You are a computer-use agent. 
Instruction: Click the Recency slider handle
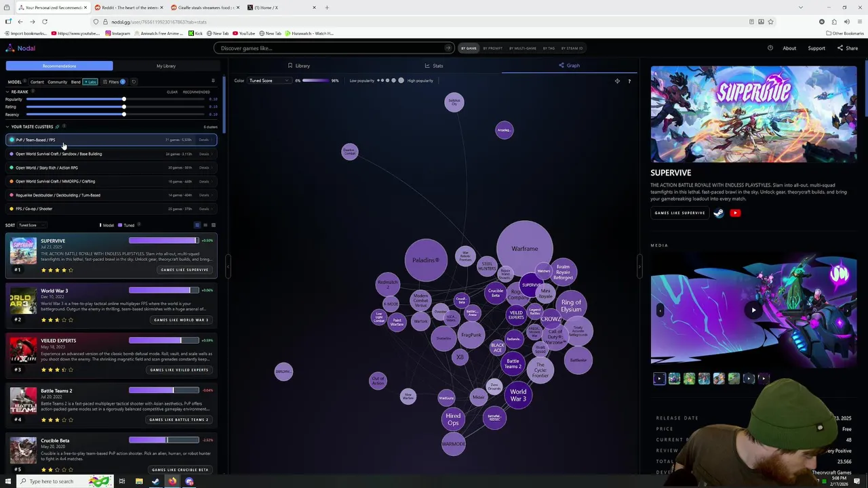click(124, 114)
